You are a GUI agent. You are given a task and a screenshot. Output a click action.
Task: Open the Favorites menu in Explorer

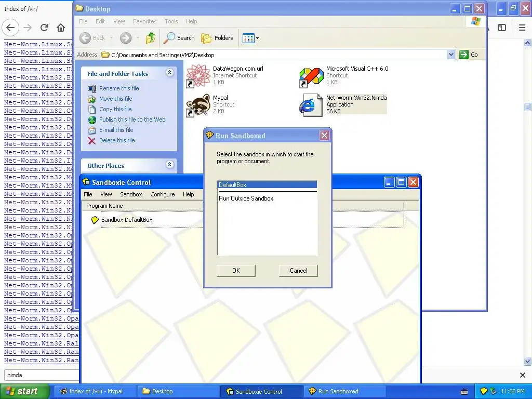click(145, 21)
